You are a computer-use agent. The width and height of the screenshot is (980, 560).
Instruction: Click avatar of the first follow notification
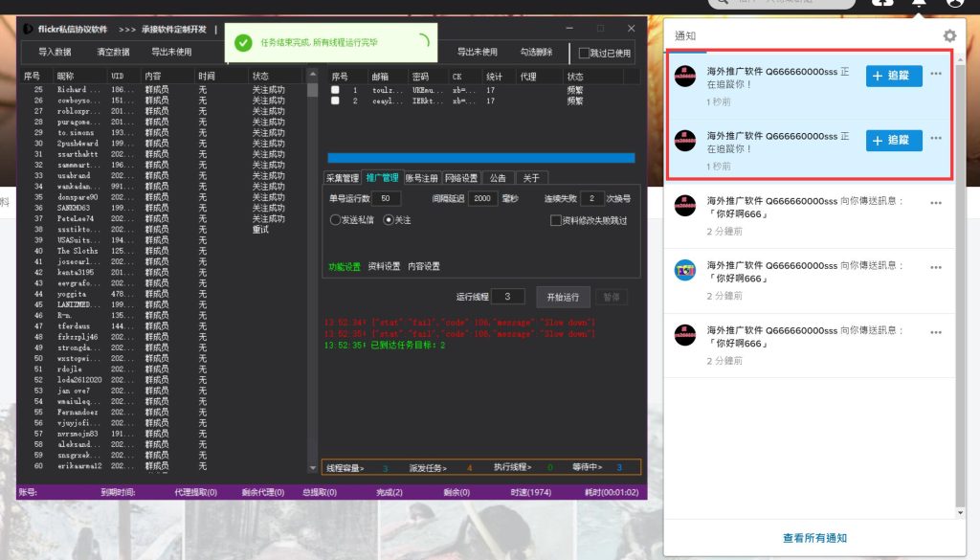tap(684, 77)
